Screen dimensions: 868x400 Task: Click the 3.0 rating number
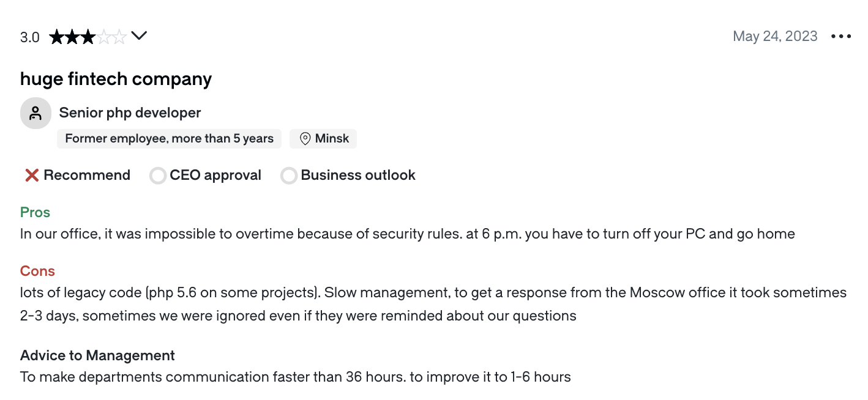[x=30, y=37]
